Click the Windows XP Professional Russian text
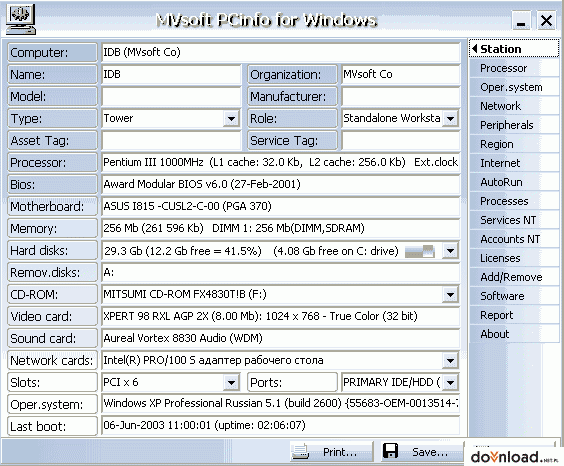Screen dimensions: 564x466 tap(281, 403)
